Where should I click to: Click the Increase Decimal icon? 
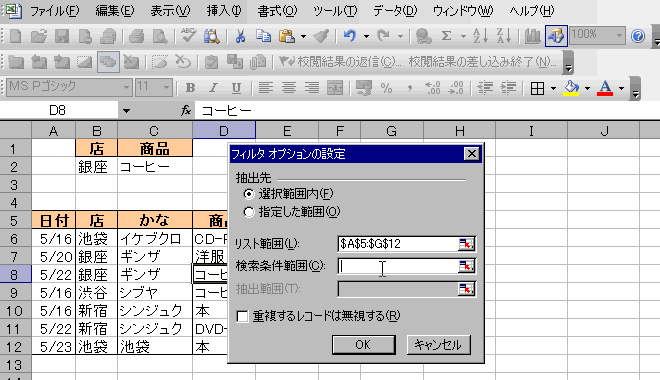pyautogui.click(x=433, y=88)
